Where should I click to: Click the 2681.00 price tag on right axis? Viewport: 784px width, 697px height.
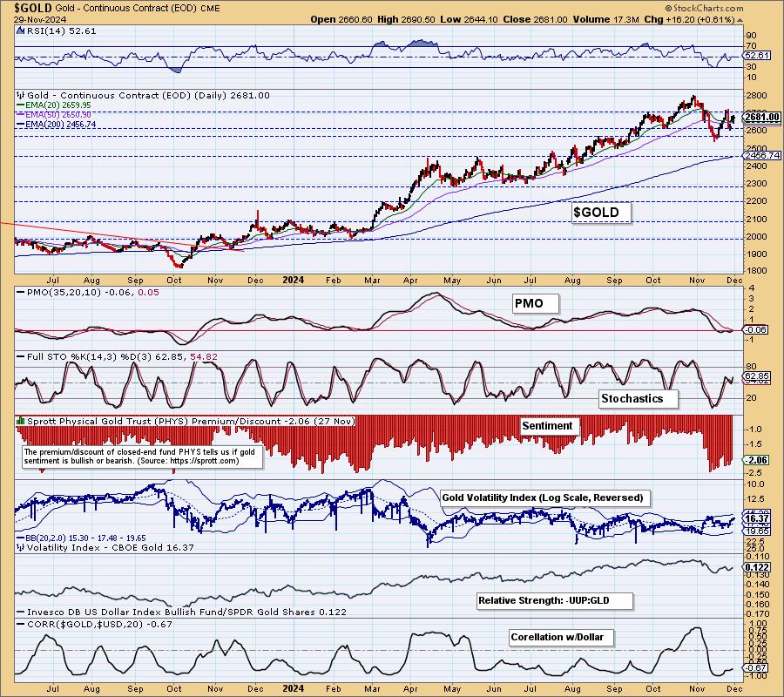pyautogui.click(x=761, y=117)
